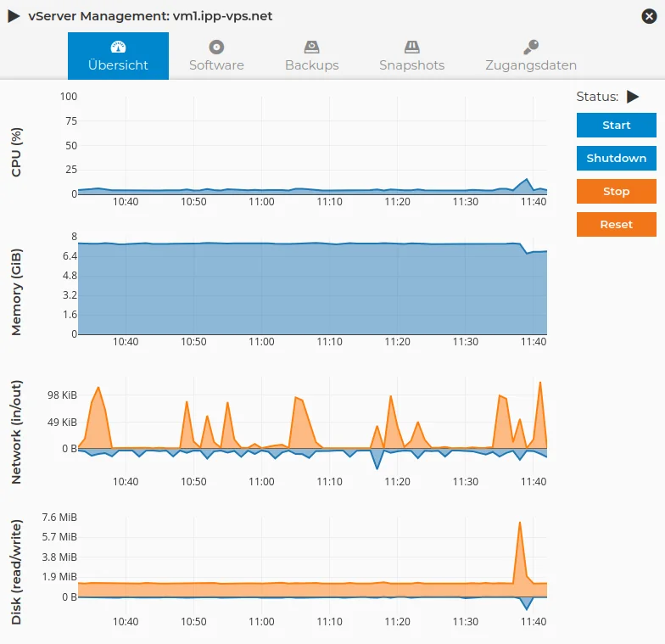Click the drive icon above Backups
The width and height of the screenshot is (665, 644).
pos(311,48)
